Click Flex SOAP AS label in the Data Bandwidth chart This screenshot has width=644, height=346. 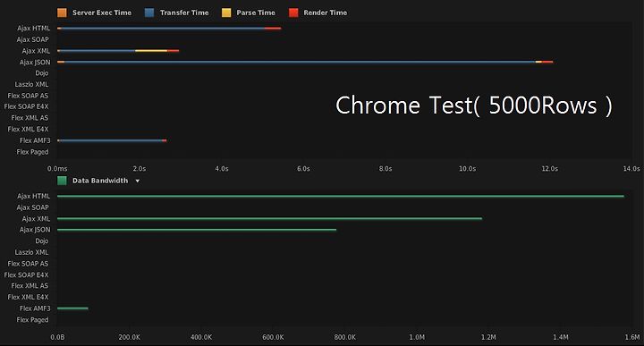tap(28, 264)
